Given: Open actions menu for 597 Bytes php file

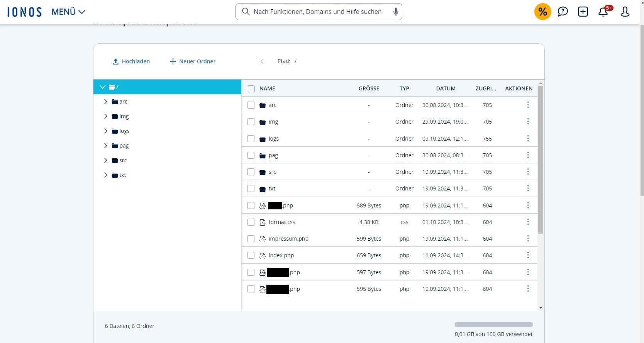Looking at the screenshot, I should [x=528, y=272].
